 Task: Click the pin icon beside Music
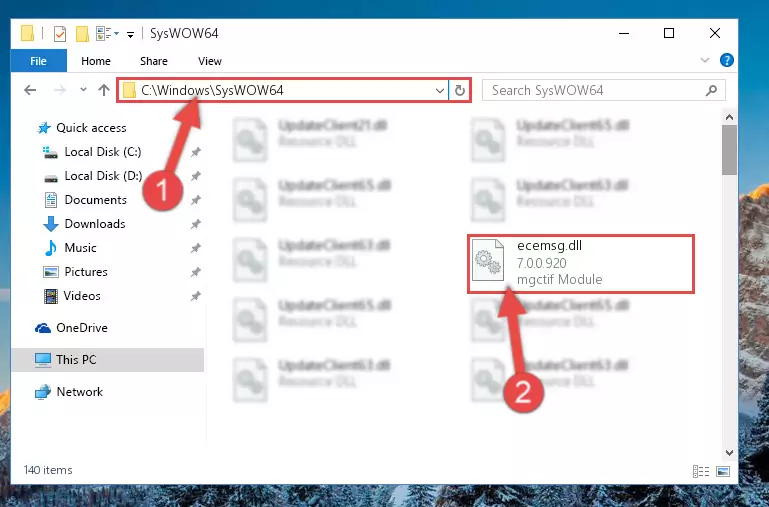[x=196, y=248]
